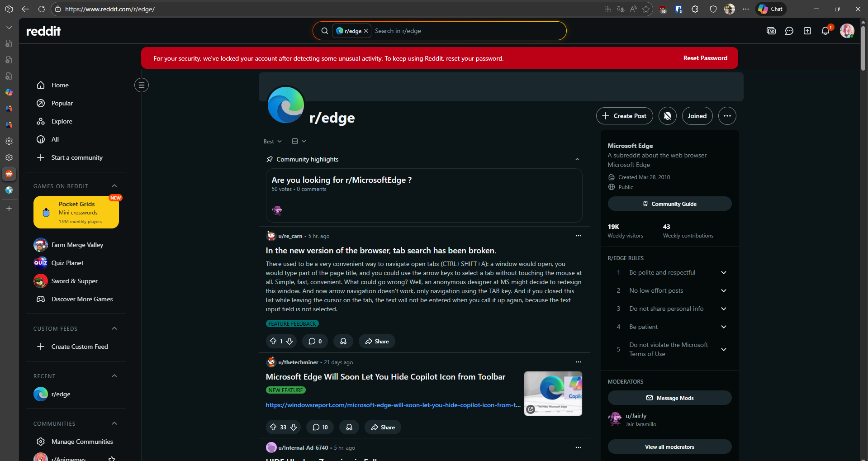Downvote the Hide Copilot Icon post
The image size is (868, 461).
pos(294,427)
